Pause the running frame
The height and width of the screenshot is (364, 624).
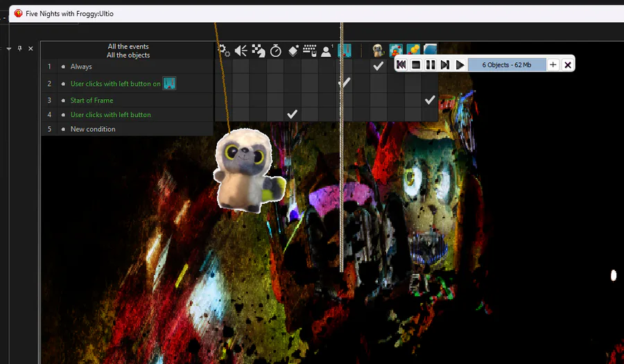point(431,64)
